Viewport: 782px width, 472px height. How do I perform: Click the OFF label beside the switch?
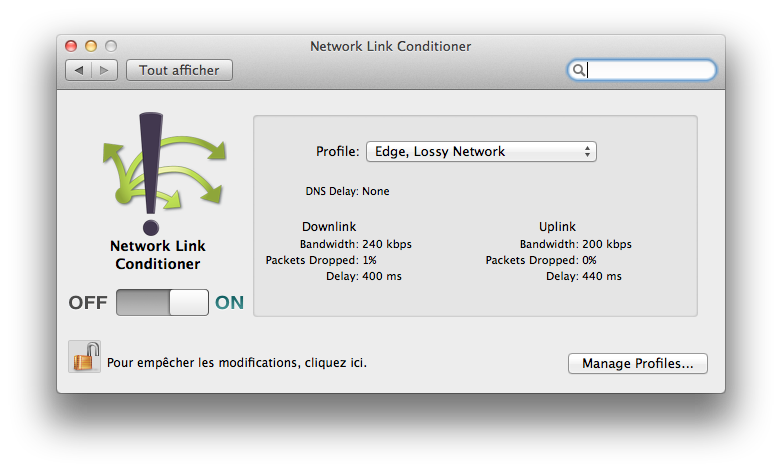[88, 303]
